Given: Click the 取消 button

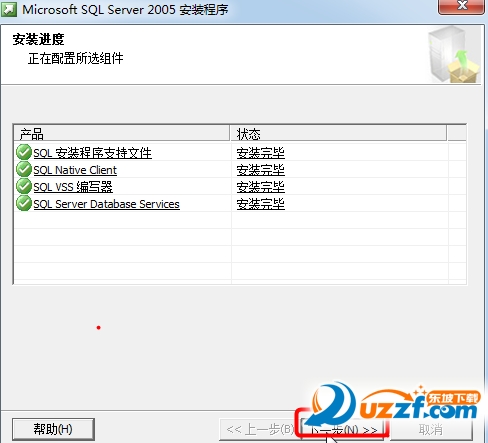Looking at the screenshot, I should point(431,430).
